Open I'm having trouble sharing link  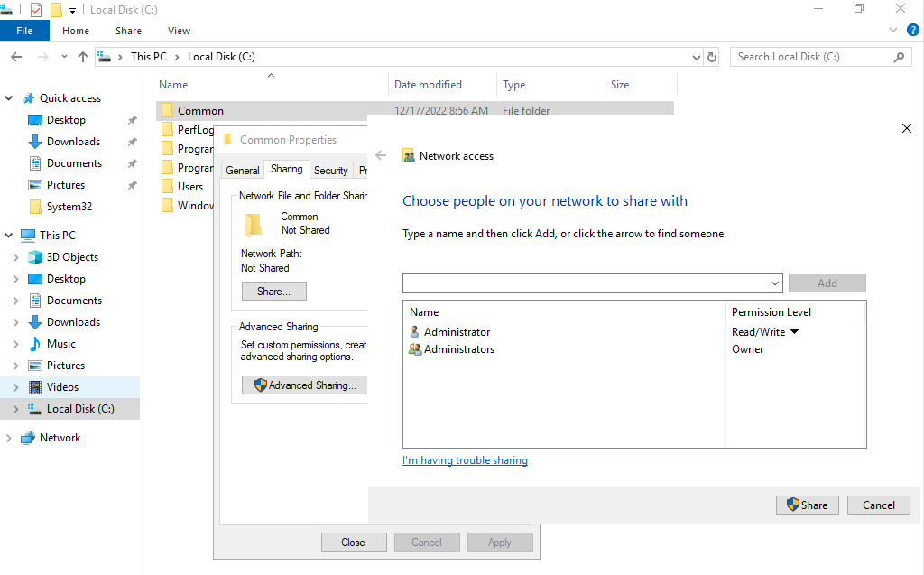465,460
